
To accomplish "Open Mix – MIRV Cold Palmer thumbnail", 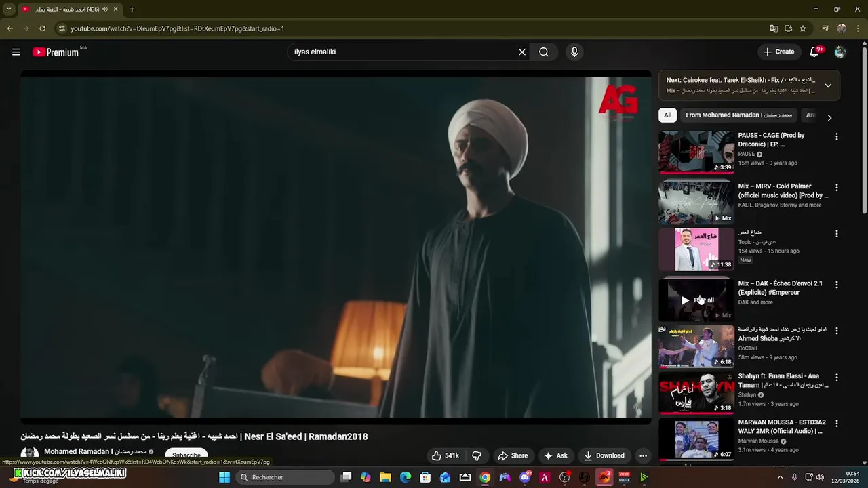I will tap(696, 203).
